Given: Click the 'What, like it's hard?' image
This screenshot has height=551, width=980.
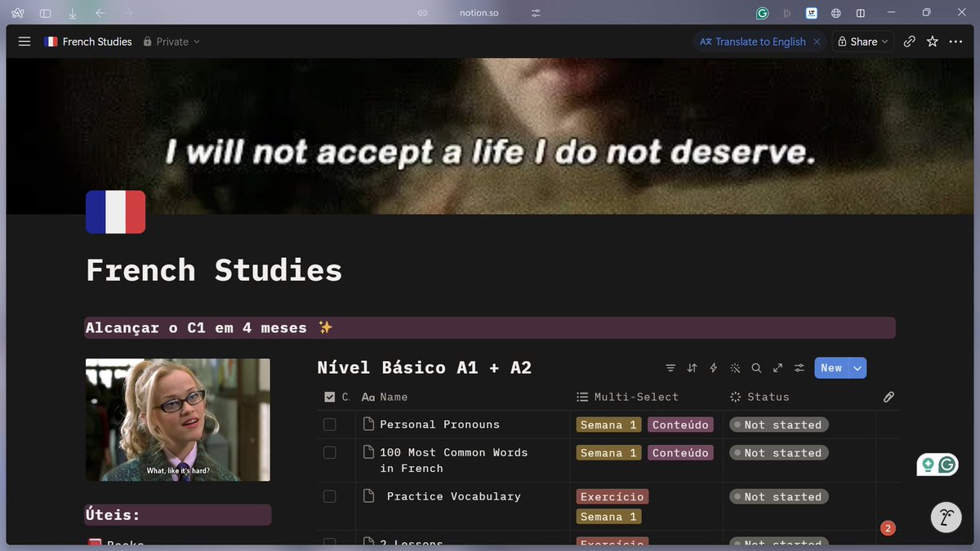Looking at the screenshot, I should point(178,420).
